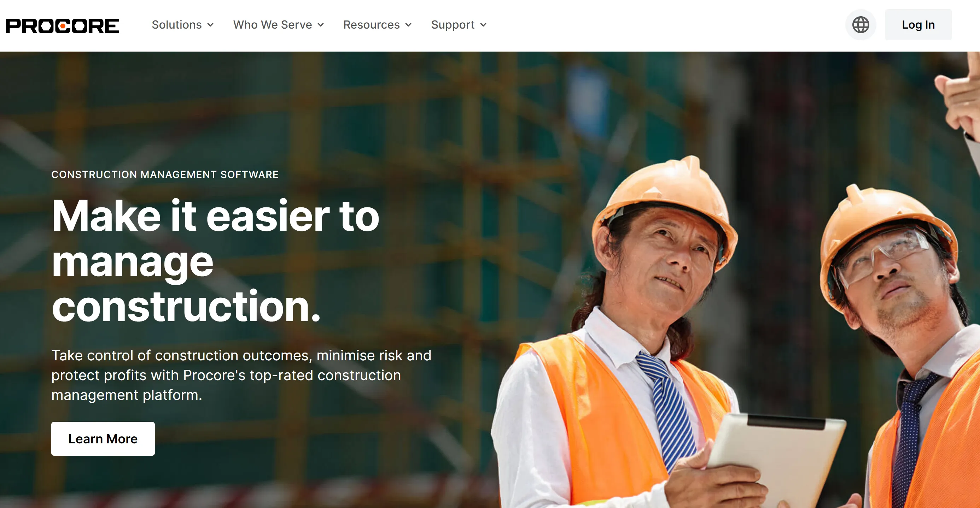Expand the chevron next to Solutions
This screenshot has width=980, height=508.
click(210, 25)
